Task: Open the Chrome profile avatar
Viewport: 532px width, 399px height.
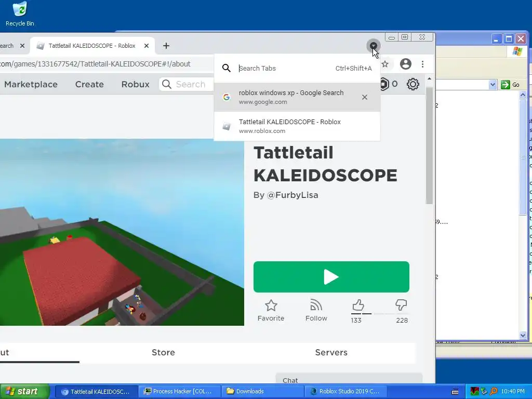Action: click(405, 64)
